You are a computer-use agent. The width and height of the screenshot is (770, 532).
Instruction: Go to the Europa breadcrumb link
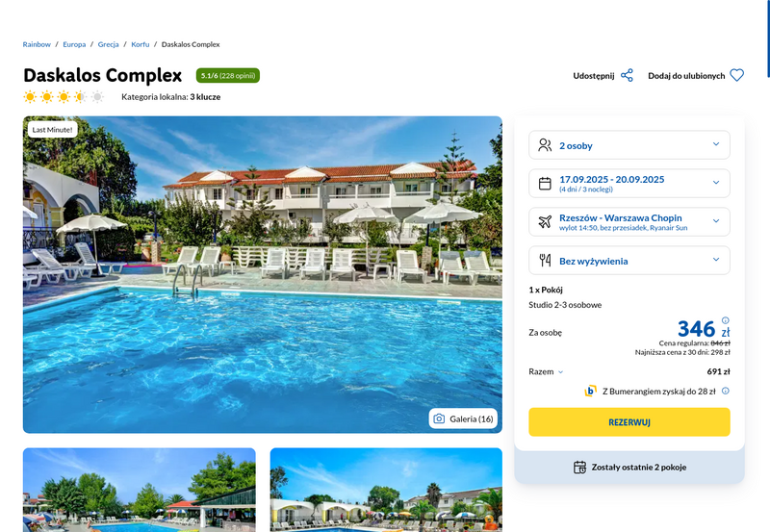(74, 44)
